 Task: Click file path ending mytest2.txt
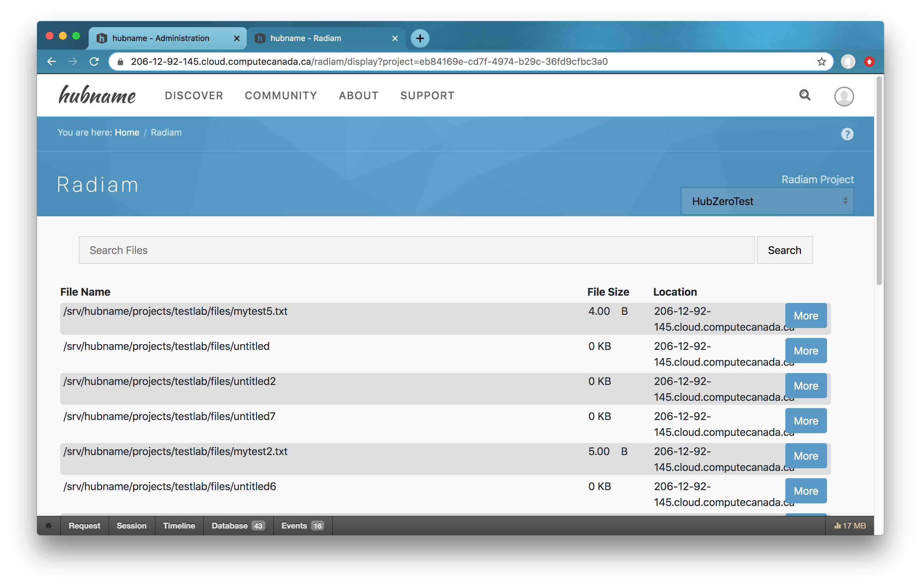point(176,451)
